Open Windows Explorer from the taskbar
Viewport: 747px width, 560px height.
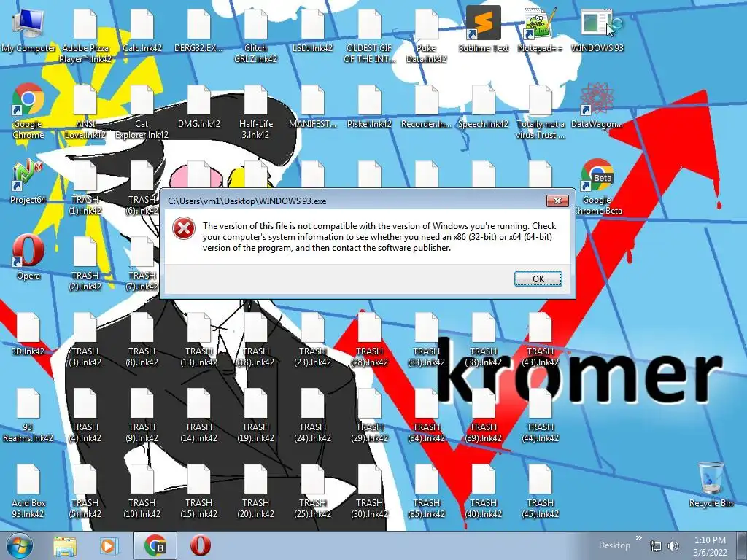(65, 545)
